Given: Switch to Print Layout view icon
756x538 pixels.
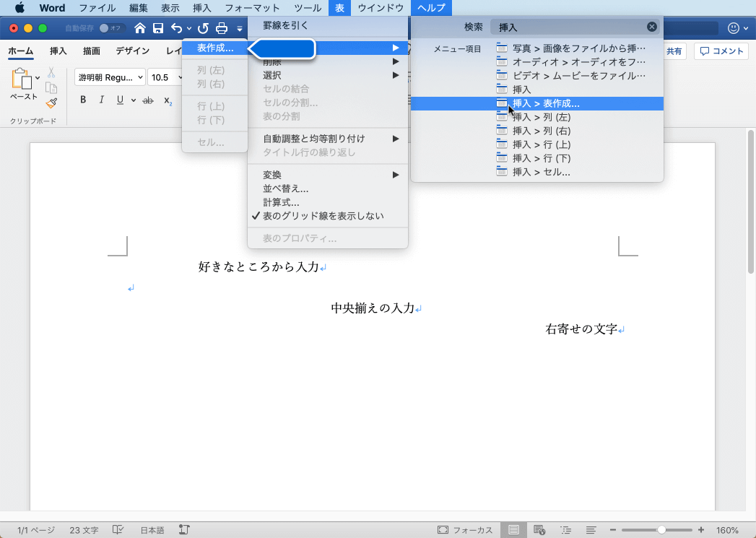Looking at the screenshot, I should click(514, 530).
